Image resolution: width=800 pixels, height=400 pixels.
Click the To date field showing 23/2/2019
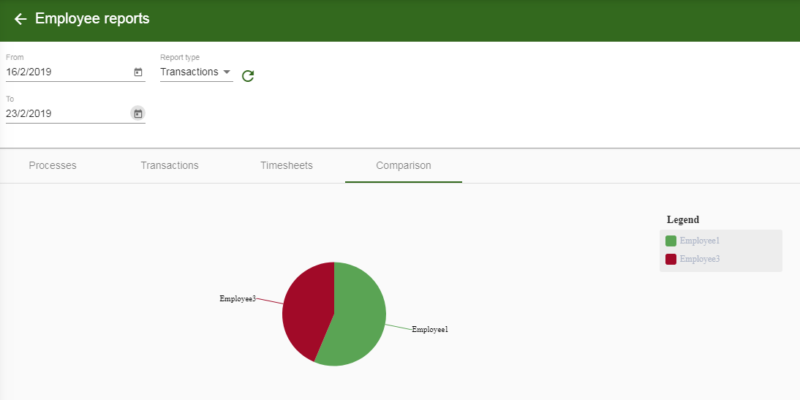[x=65, y=113]
